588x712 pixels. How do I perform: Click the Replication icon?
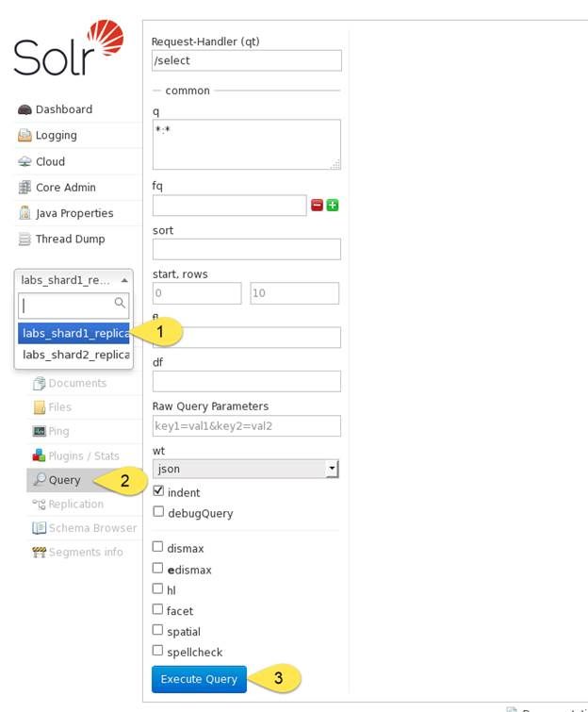[x=39, y=504]
